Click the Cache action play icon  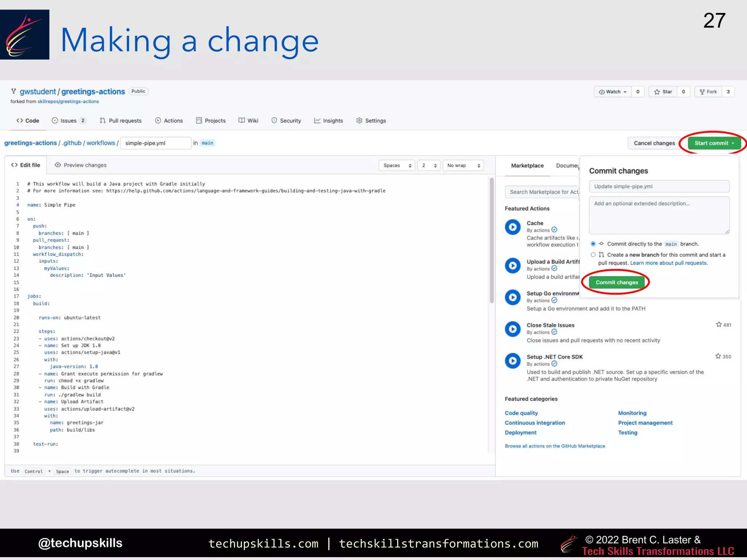(x=512, y=227)
